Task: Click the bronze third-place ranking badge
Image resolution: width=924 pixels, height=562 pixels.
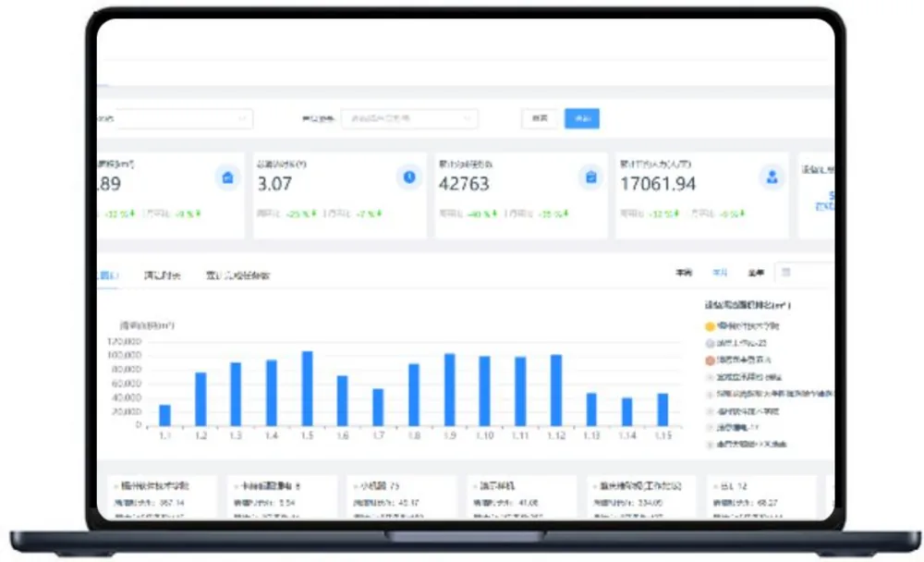Action: (710, 360)
